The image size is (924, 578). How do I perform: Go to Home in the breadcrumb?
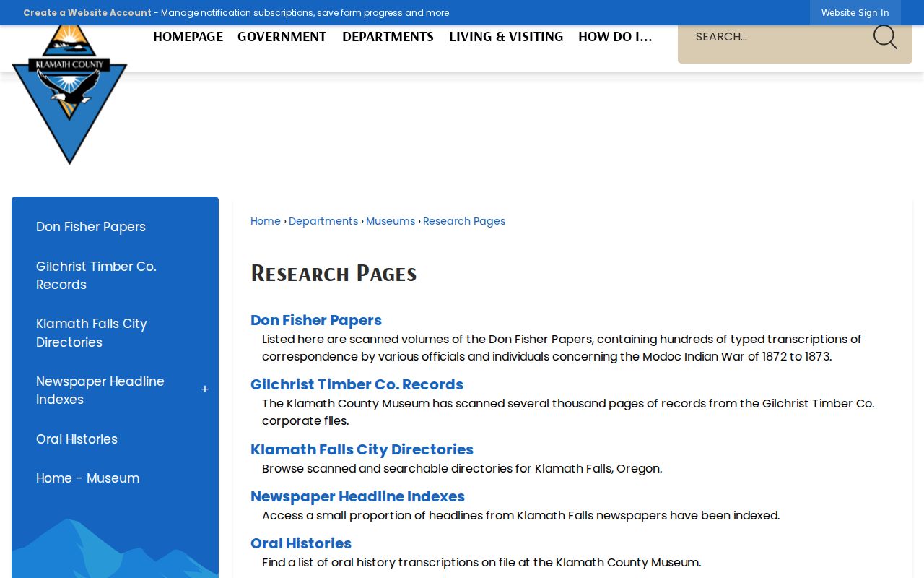tap(266, 221)
